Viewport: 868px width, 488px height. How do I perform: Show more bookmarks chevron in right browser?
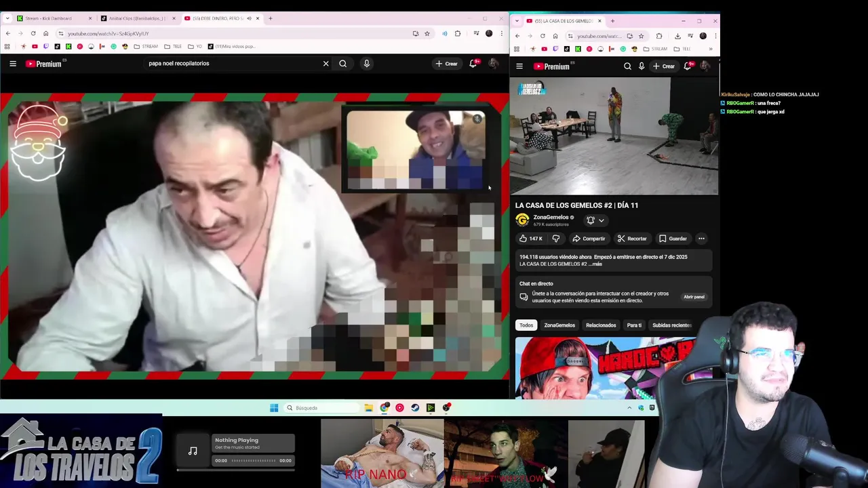pos(710,49)
